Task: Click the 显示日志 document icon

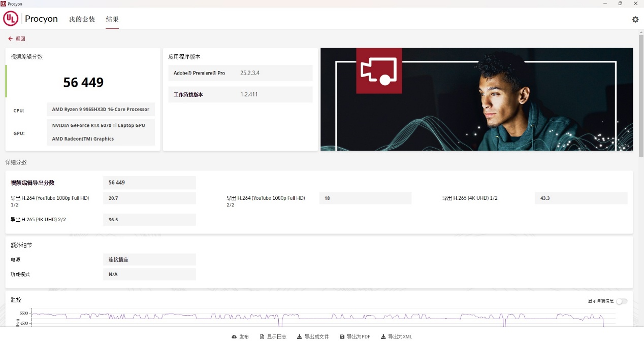Action: [x=262, y=337]
